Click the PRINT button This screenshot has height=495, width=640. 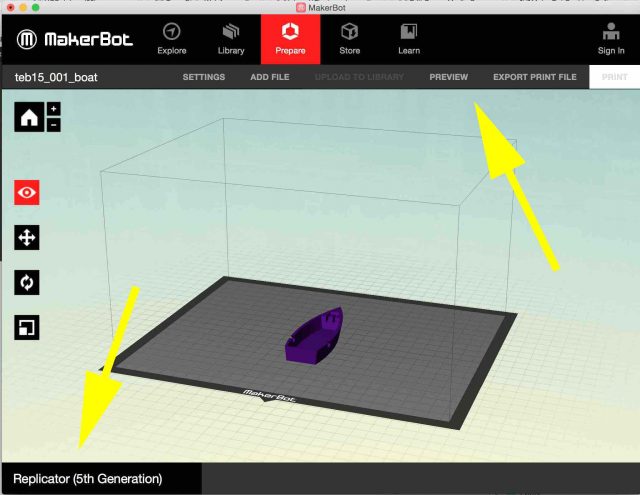pos(614,77)
